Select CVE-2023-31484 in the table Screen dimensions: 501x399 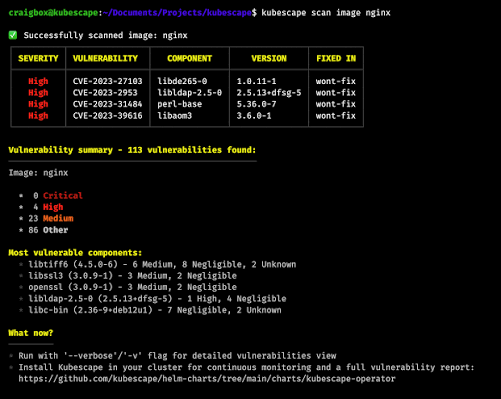point(107,104)
